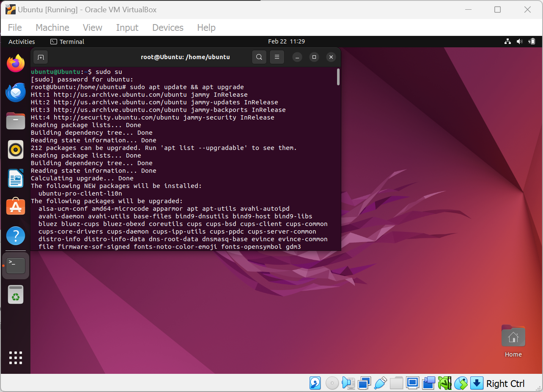Viewport: 543px width, 392px height.
Task: Click the network adapters status icon
Action: [364, 383]
